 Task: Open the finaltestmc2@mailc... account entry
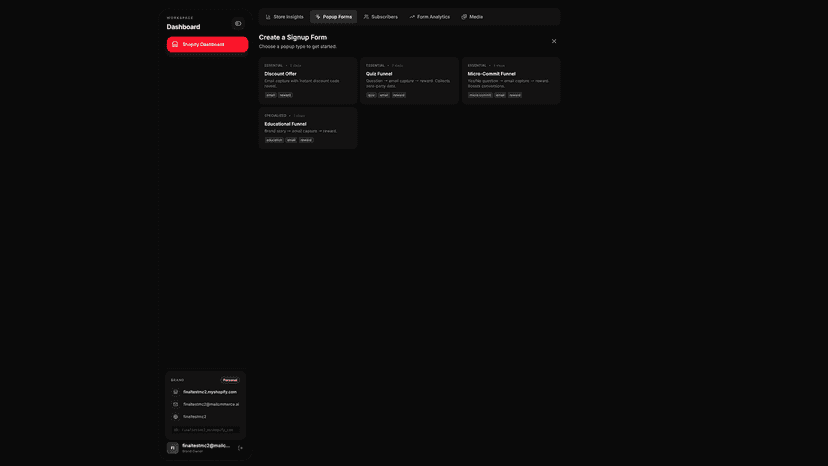205,448
